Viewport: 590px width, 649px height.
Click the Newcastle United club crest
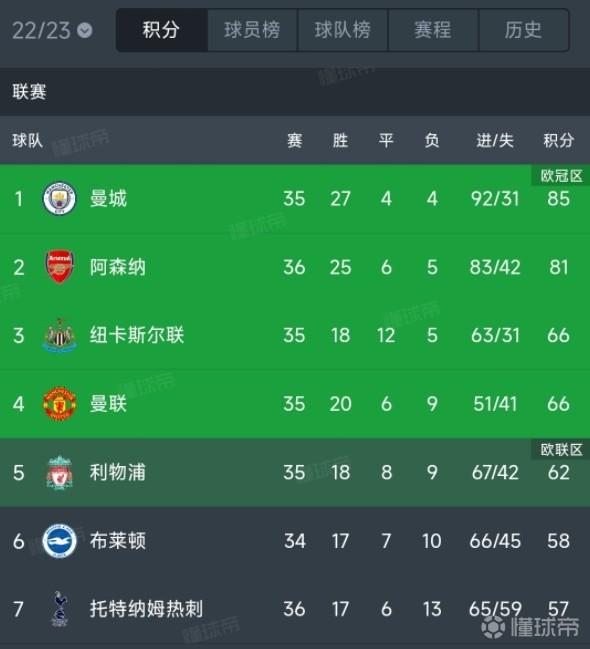point(60,335)
